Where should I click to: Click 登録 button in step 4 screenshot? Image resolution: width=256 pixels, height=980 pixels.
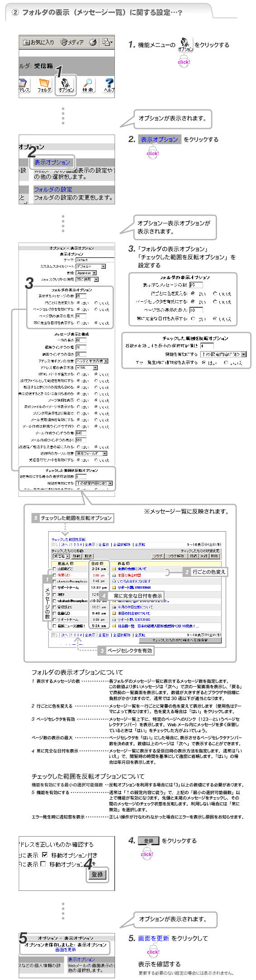point(97,875)
